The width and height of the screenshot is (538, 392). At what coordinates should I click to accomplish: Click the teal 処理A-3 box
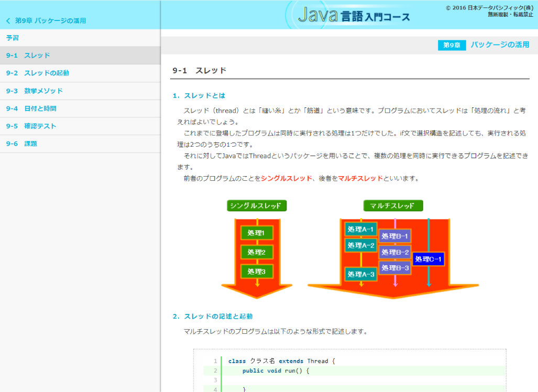coord(361,274)
